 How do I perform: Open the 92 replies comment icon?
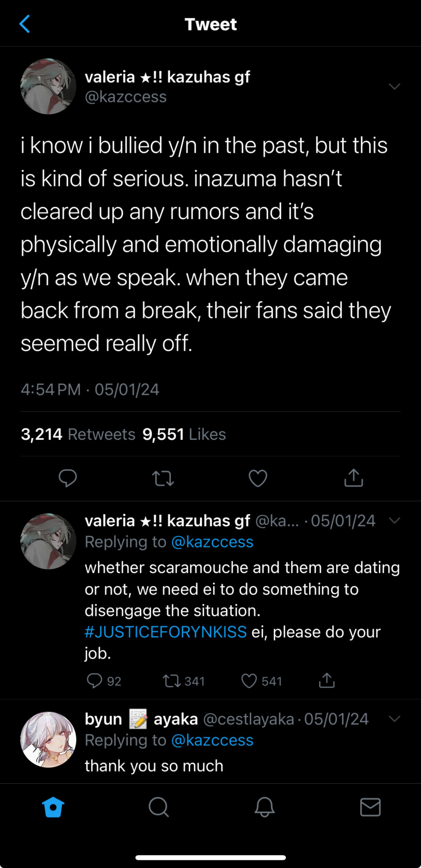pyautogui.click(x=94, y=681)
